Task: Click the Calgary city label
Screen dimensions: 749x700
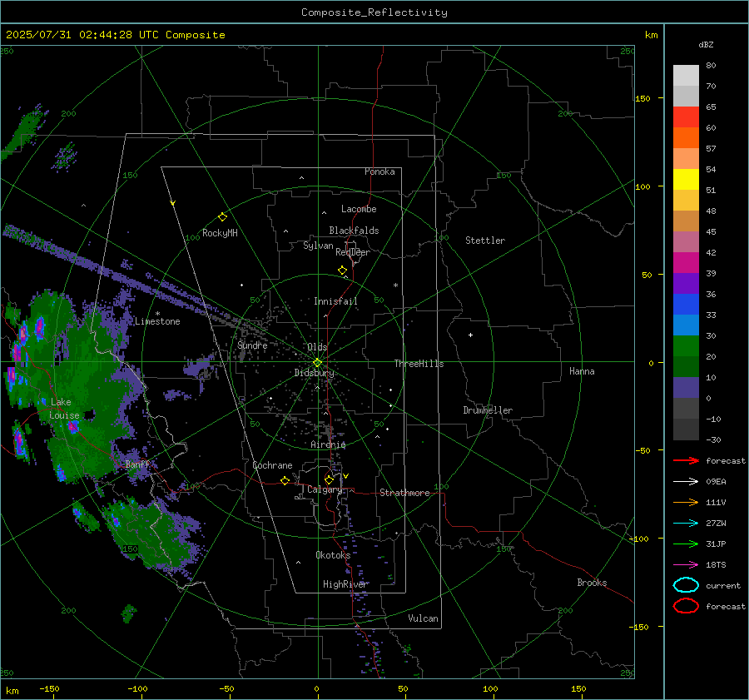Action: 325,489
